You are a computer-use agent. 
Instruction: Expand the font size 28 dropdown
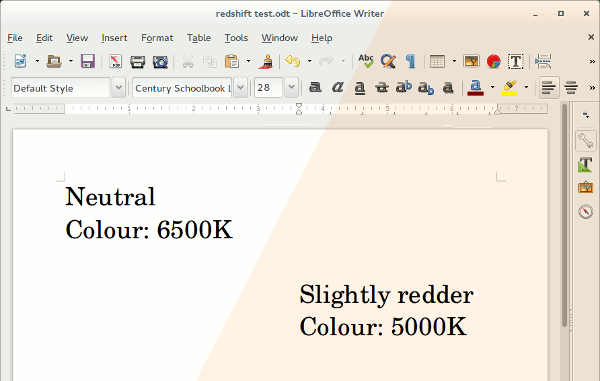pyautogui.click(x=291, y=88)
